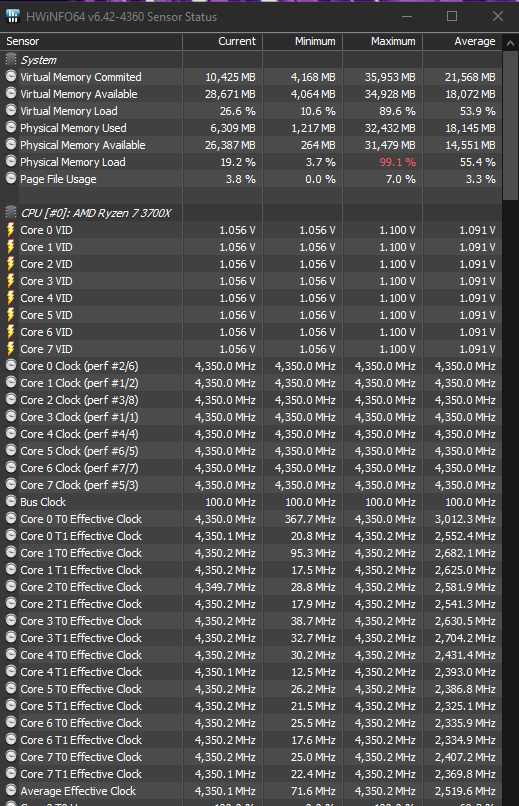The image size is (519, 806).
Task: Click the Average Effective Clock icon
Action: (x=11, y=790)
